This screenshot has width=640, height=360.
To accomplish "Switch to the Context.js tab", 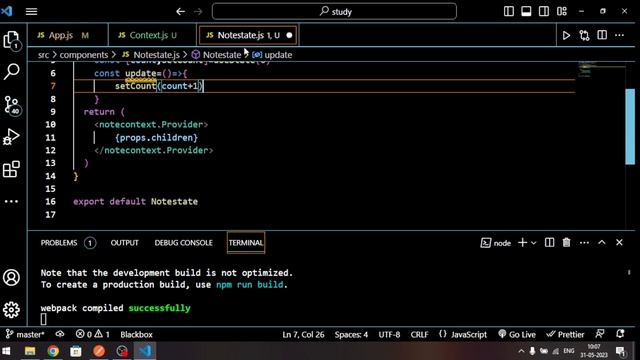I will (x=152, y=36).
